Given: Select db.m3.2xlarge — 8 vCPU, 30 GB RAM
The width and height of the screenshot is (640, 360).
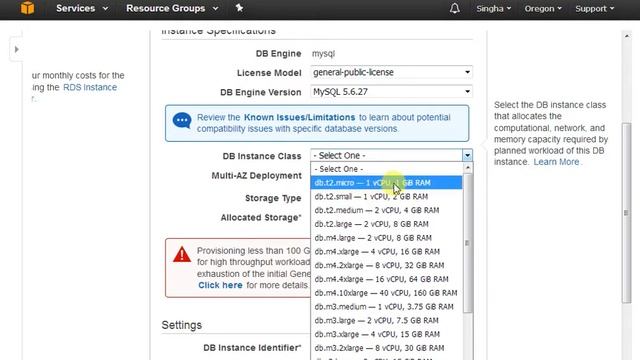Looking at the screenshot, I should click(x=387, y=348).
